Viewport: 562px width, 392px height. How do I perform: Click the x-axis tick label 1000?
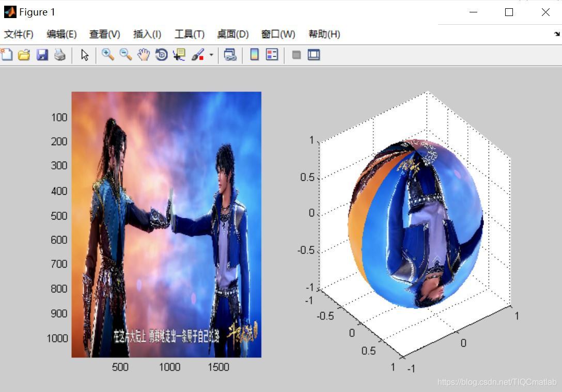coord(169,367)
